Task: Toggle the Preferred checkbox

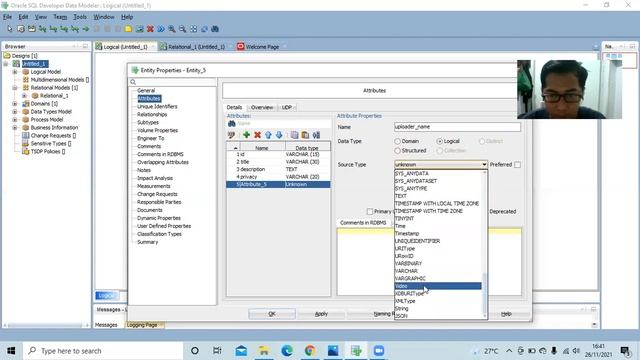Action: point(518,164)
